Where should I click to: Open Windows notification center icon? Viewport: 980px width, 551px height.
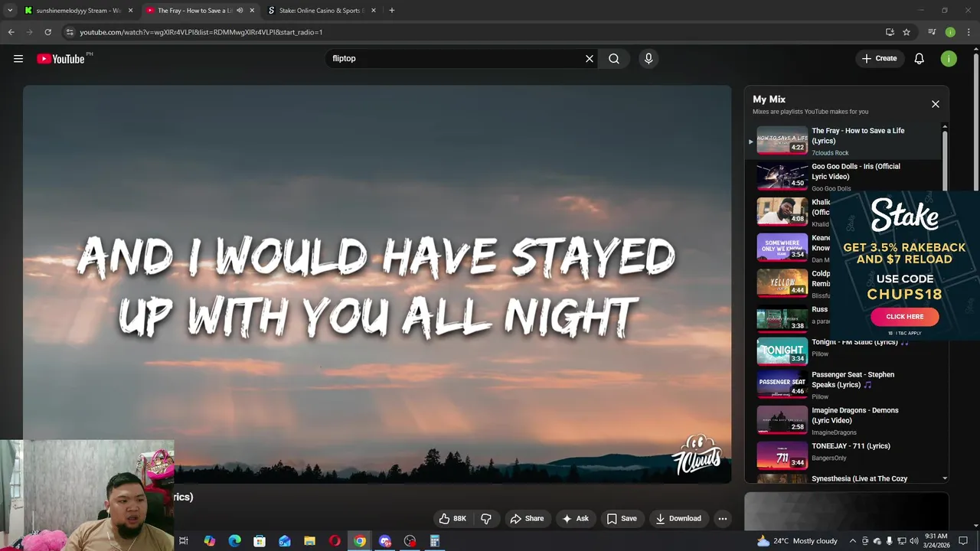963,541
